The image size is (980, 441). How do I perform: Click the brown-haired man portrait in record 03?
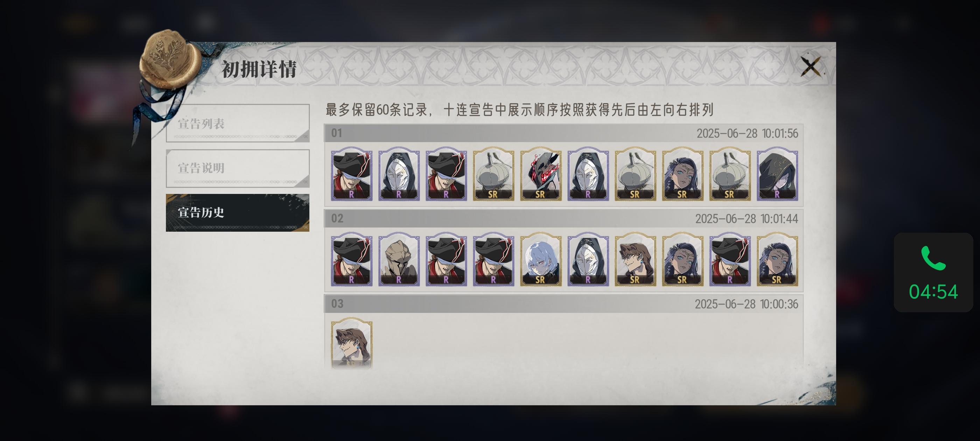tap(351, 343)
